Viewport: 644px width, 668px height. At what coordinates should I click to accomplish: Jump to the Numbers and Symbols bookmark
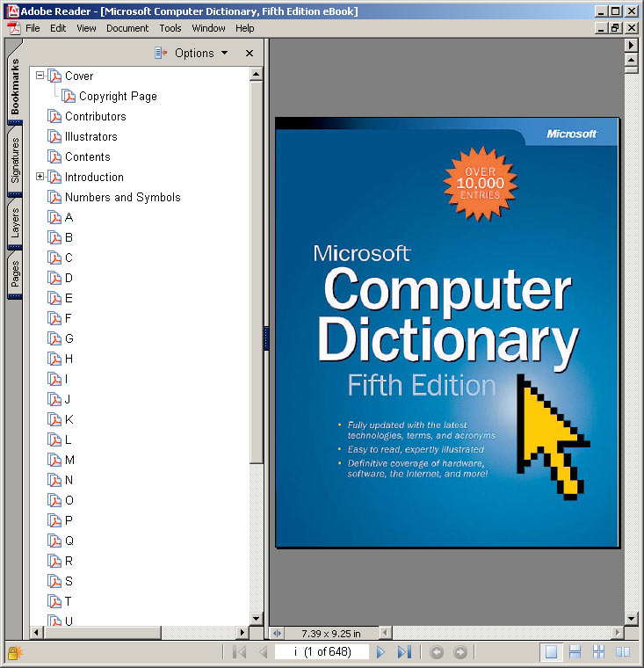(x=123, y=197)
